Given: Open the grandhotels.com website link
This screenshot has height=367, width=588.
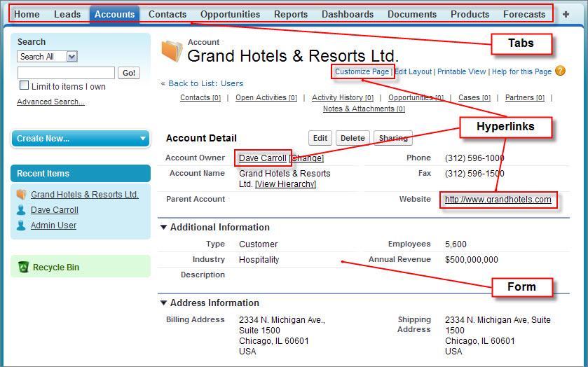Looking at the screenshot, I should pyautogui.click(x=498, y=200).
